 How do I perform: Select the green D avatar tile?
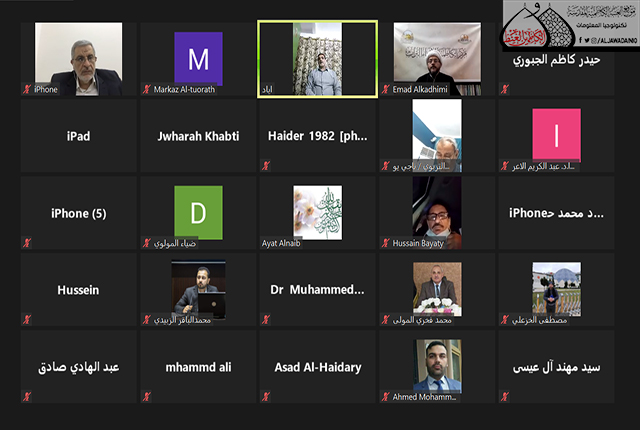click(x=198, y=212)
